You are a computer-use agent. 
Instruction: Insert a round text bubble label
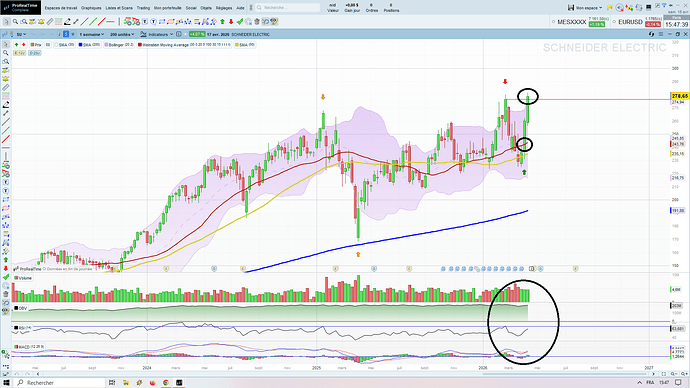(153, 22)
